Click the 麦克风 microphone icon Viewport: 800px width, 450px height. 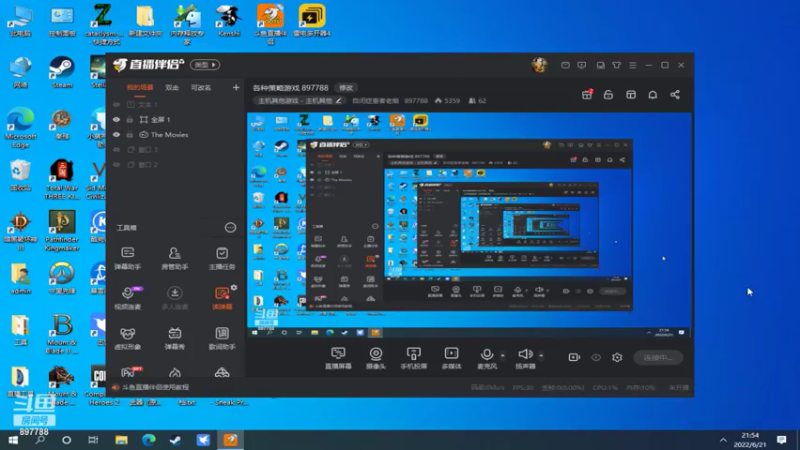tap(487, 354)
